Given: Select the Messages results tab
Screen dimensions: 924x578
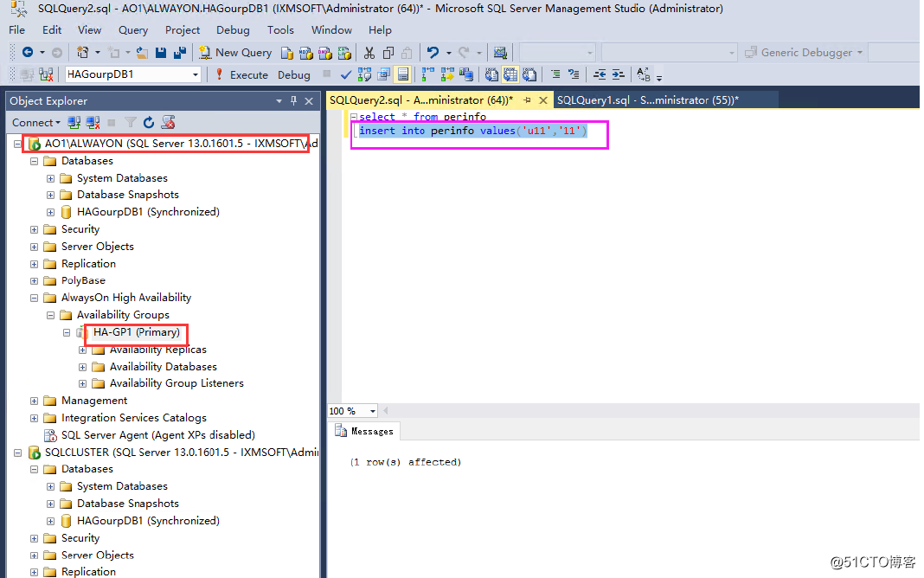Looking at the screenshot, I should [x=366, y=431].
